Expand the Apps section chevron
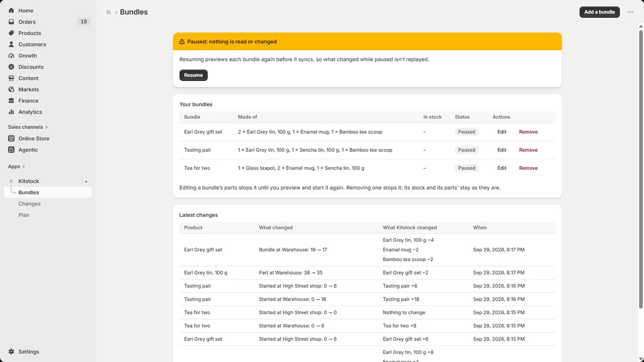Screen dimensions: 644x362 point(24,166)
